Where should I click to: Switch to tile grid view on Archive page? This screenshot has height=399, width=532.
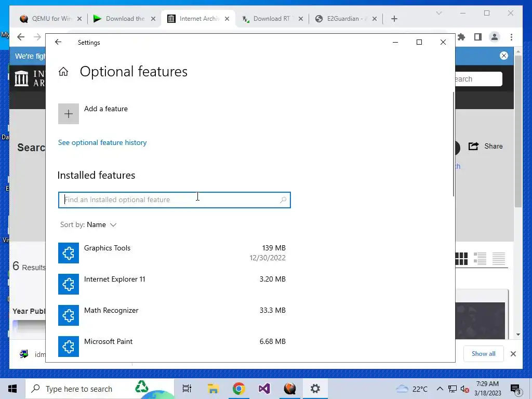pyautogui.click(x=461, y=259)
